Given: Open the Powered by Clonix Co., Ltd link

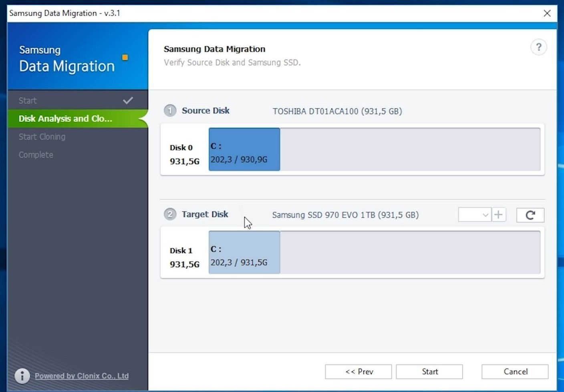Looking at the screenshot, I should pos(82,376).
